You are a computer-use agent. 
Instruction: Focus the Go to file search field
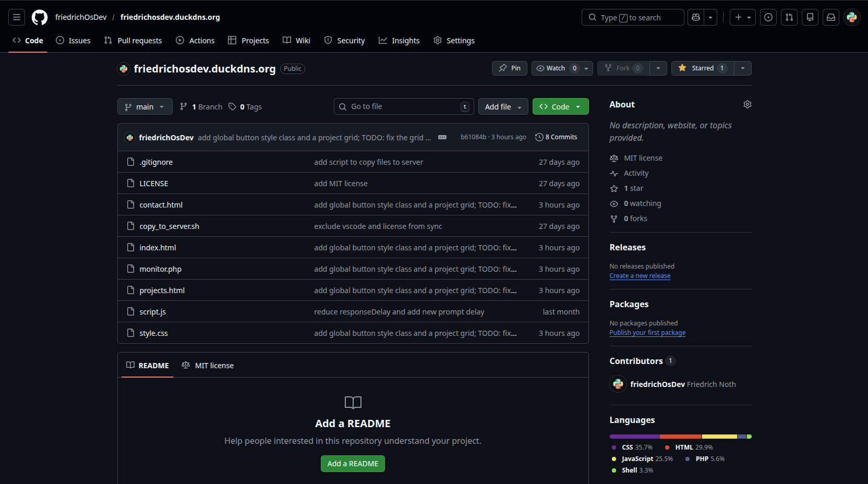(404, 106)
